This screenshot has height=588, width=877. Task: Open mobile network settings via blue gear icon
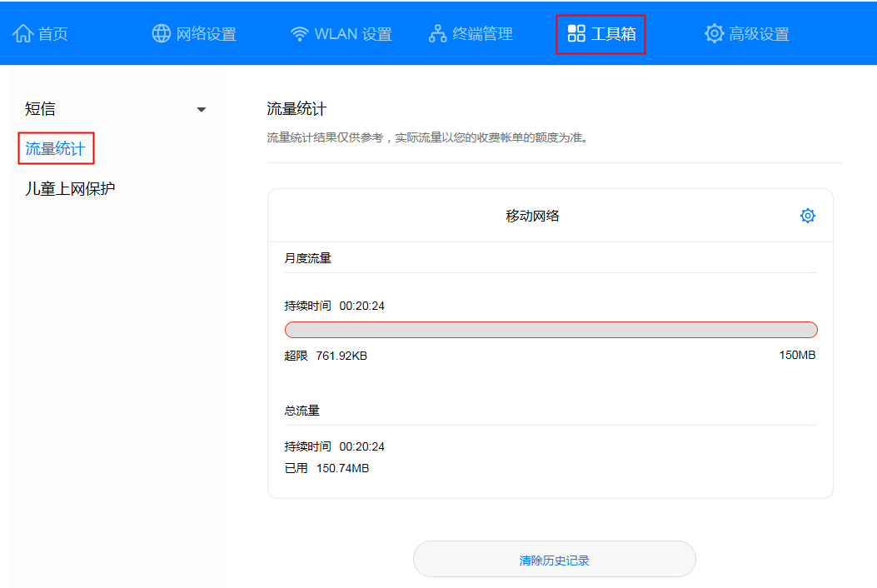click(807, 215)
